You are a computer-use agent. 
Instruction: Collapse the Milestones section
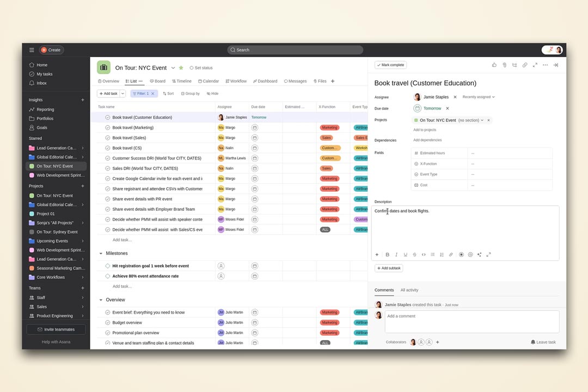101,253
